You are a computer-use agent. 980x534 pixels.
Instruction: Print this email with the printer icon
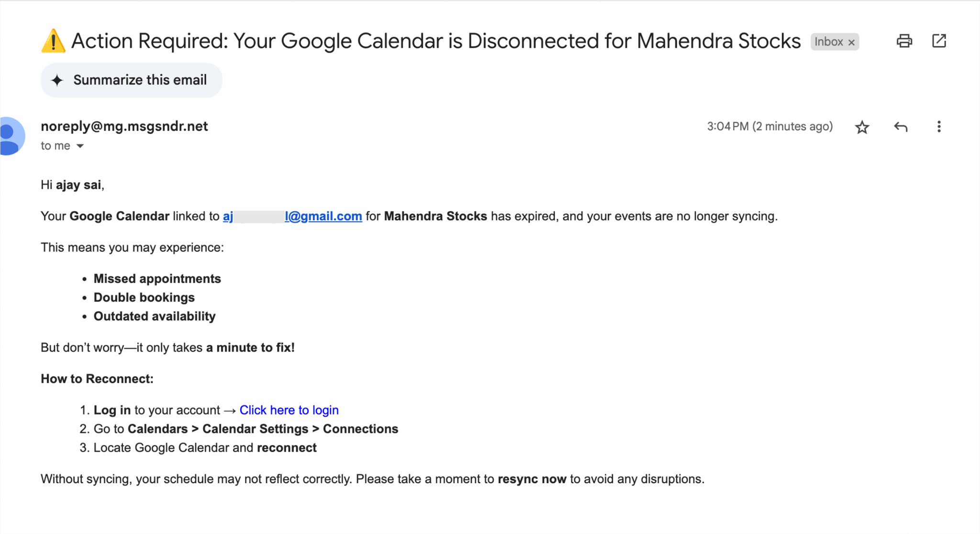coord(904,41)
